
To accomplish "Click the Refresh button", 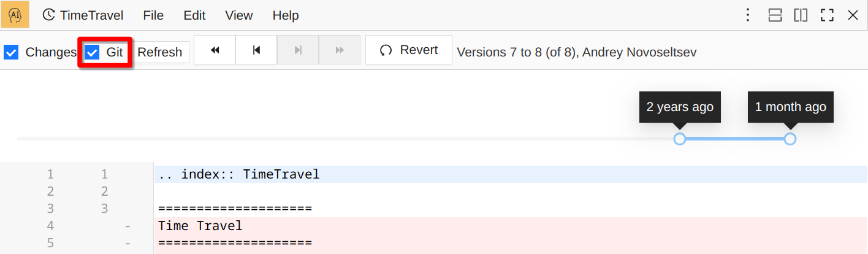I will click(160, 53).
